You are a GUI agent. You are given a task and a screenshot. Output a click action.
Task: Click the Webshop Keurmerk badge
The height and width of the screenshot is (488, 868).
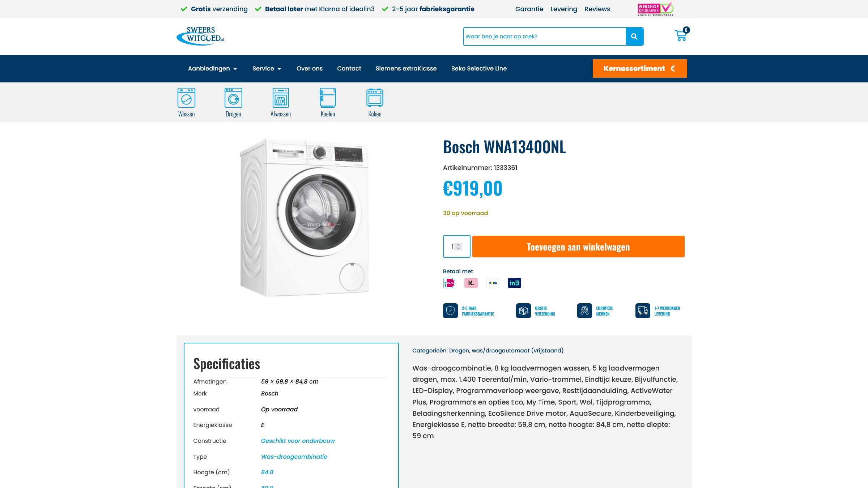tap(655, 9)
